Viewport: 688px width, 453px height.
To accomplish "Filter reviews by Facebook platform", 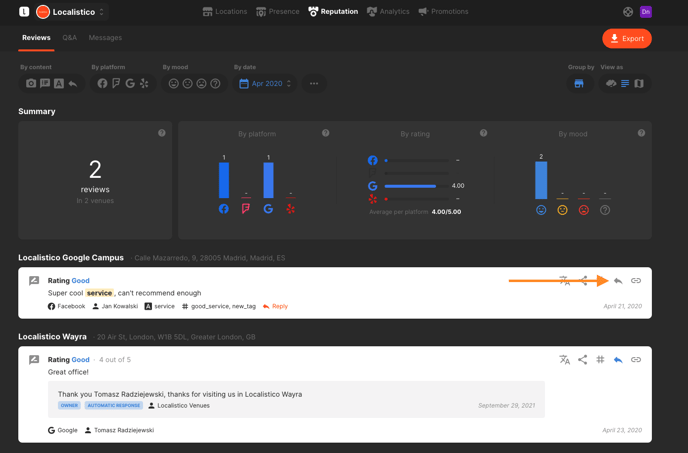I will pyautogui.click(x=102, y=83).
